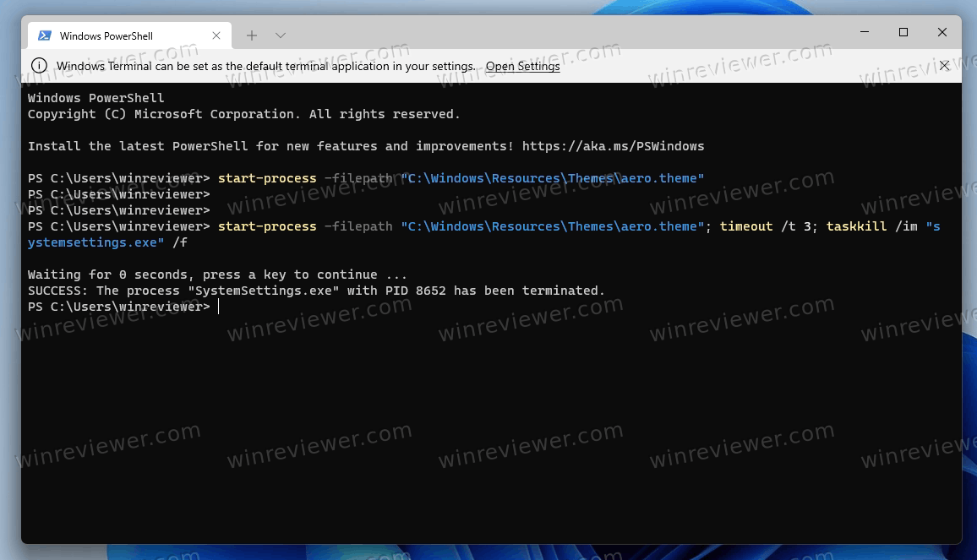
Task: Click the last prompt line with the cursor
Action: (123, 307)
